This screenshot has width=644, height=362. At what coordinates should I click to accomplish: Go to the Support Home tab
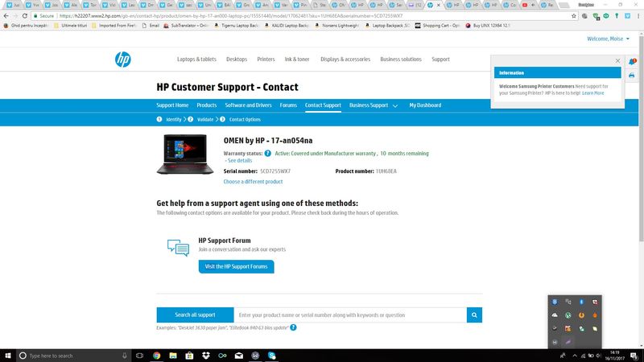[172, 105]
